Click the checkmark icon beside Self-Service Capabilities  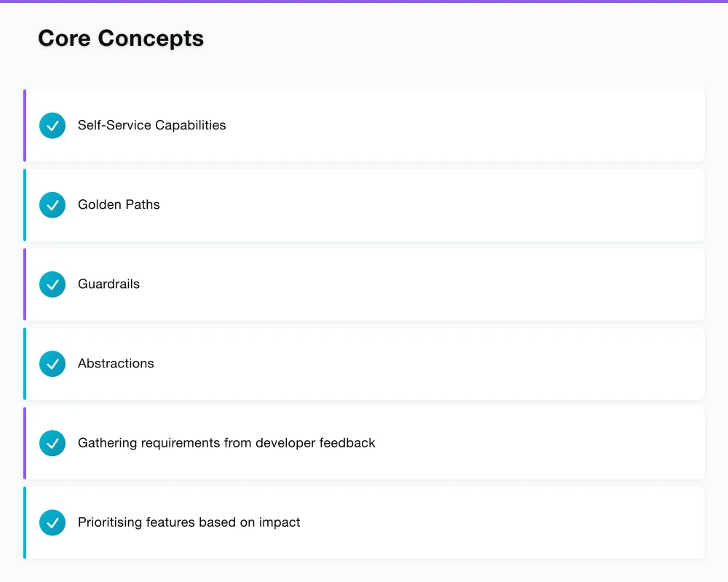[x=52, y=125]
